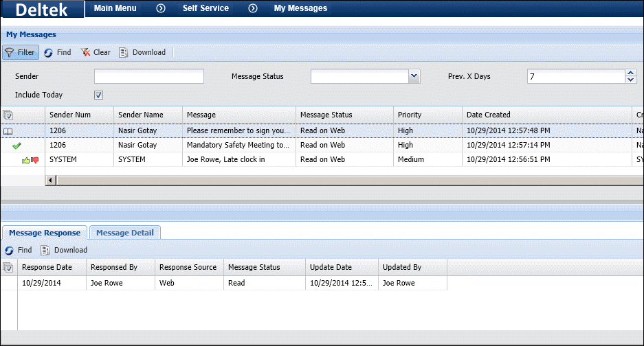Viewport: 644px width, 346px height.
Task: Click the Download icon in messages toolbar
Action: pos(124,52)
